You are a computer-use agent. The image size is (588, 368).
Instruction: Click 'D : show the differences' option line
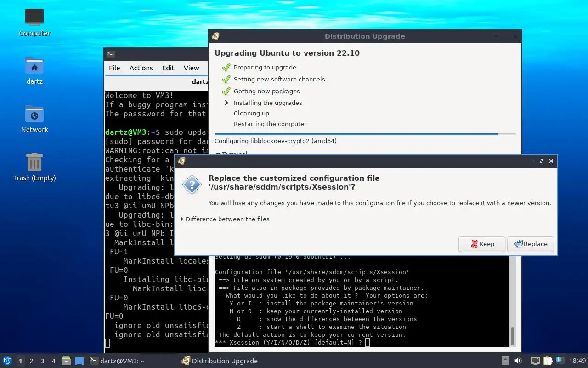[327, 319]
